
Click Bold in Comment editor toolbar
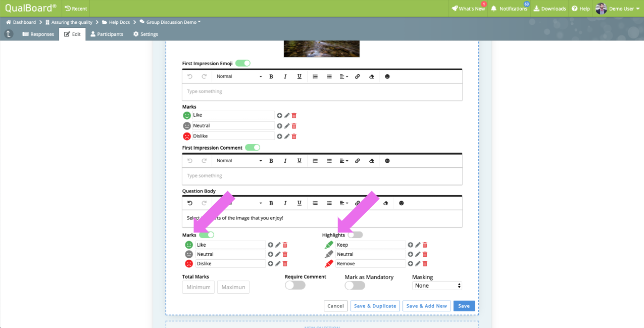click(x=271, y=161)
